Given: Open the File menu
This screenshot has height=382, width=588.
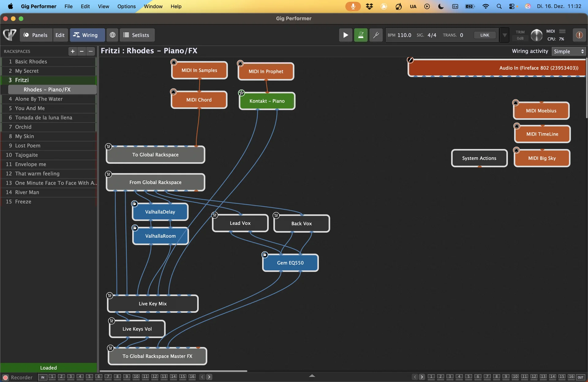Looking at the screenshot, I should (69, 6).
